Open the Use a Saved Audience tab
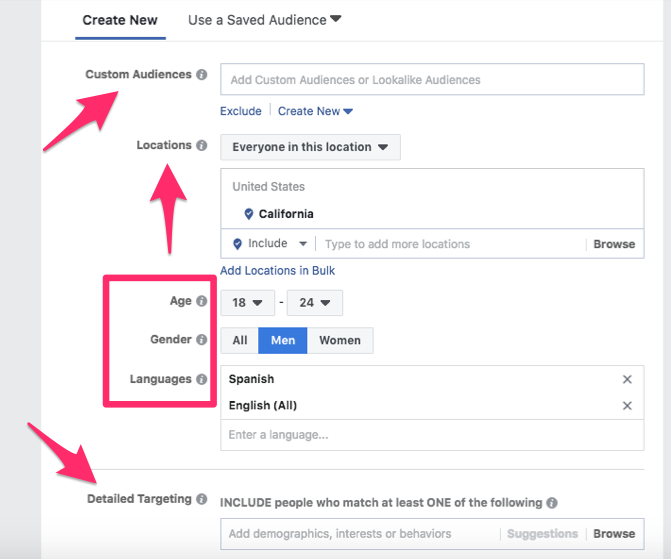This screenshot has width=671, height=559. coord(264,20)
